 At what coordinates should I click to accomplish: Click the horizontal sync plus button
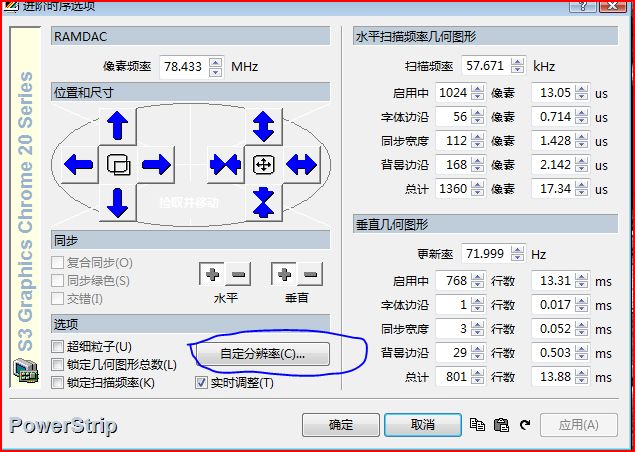click(x=212, y=275)
